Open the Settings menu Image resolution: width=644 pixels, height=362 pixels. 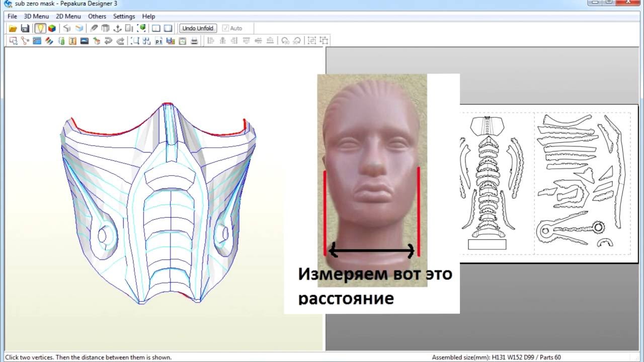(124, 16)
